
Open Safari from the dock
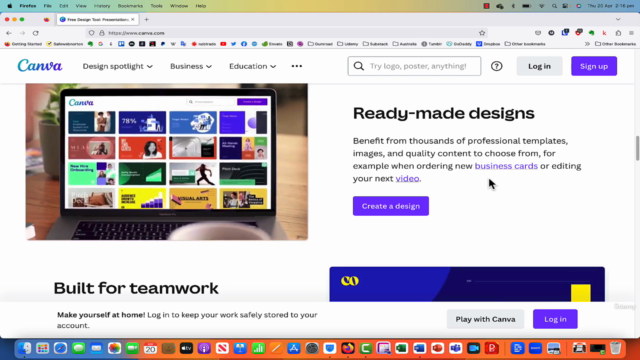[x=60, y=348]
